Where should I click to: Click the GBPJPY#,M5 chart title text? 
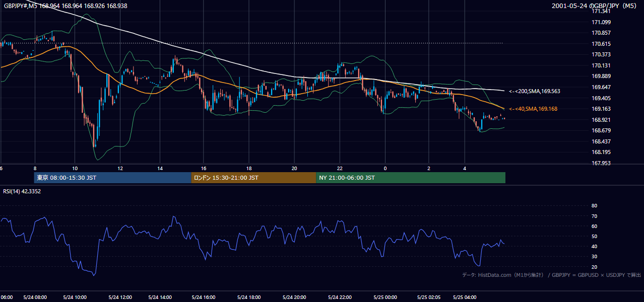click(x=66, y=6)
